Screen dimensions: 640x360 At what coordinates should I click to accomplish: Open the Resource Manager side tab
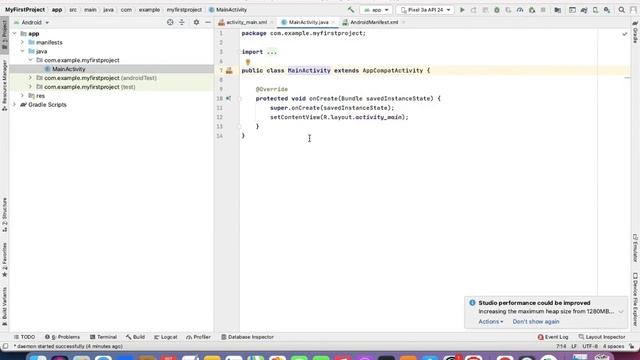pos(4,85)
